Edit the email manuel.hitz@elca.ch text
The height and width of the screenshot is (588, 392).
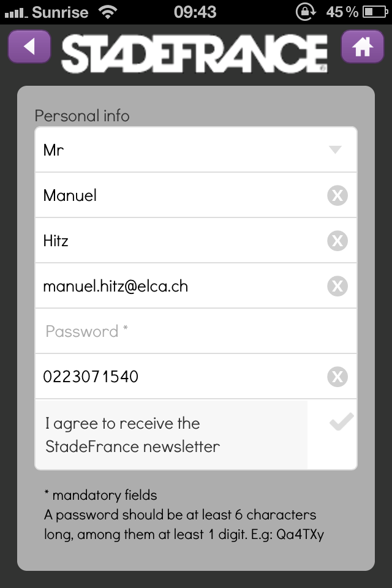(x=116, y=287)
